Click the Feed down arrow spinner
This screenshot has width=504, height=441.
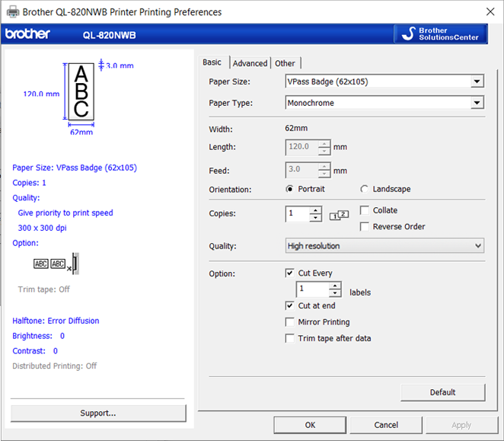(x=324, y=174)
